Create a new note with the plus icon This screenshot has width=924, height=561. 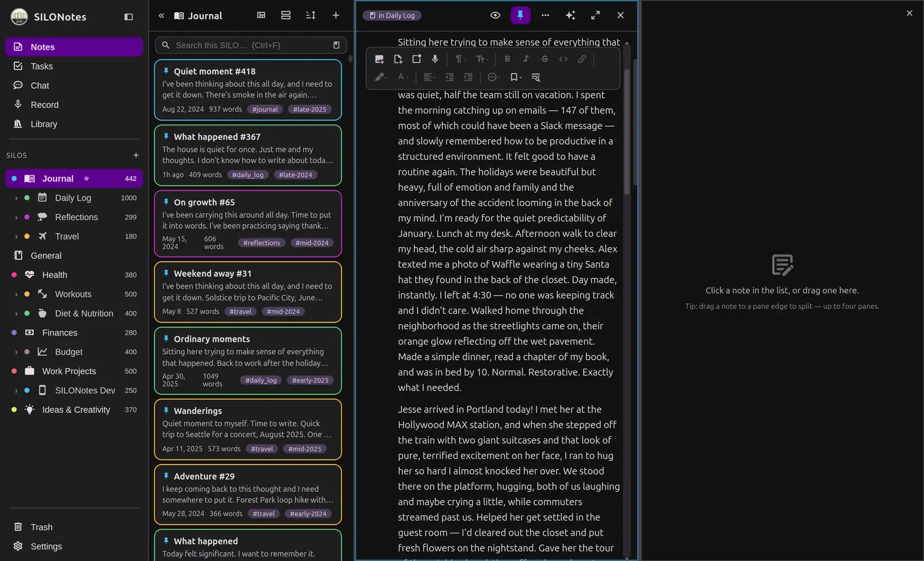(x=336, y=16)
